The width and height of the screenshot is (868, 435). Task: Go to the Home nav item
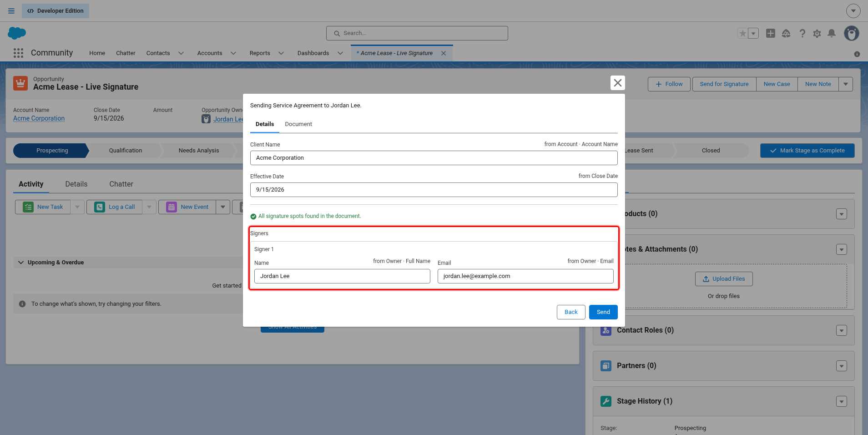pyautogui.click(x=97, y=53)
